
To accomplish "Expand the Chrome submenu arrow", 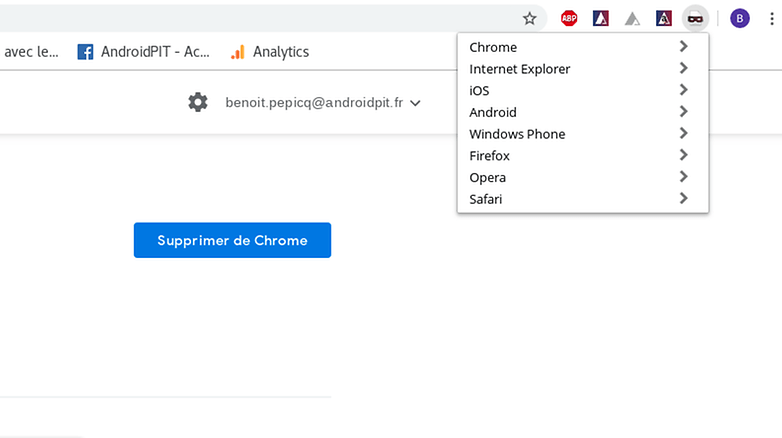I will pos(684,46).
